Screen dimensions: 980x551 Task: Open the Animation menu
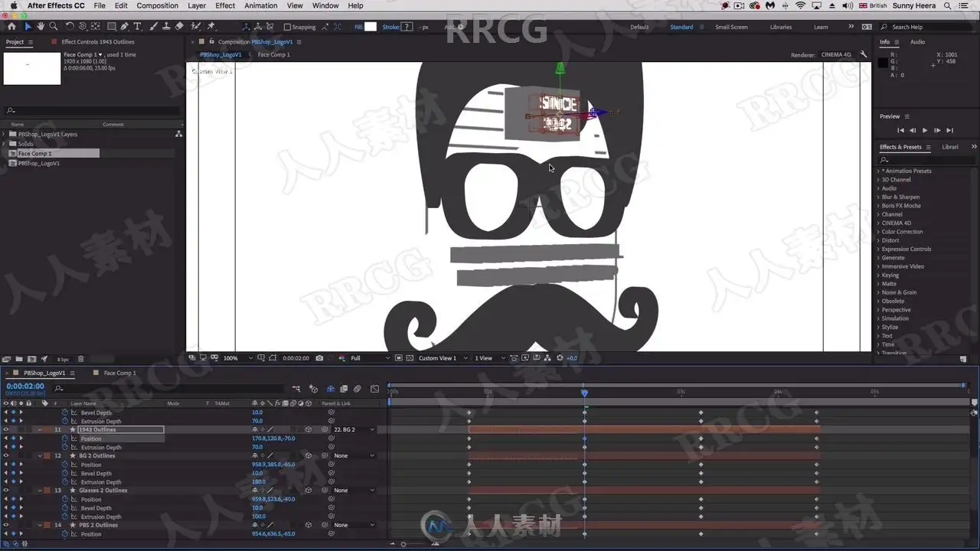tap(261, 5)
